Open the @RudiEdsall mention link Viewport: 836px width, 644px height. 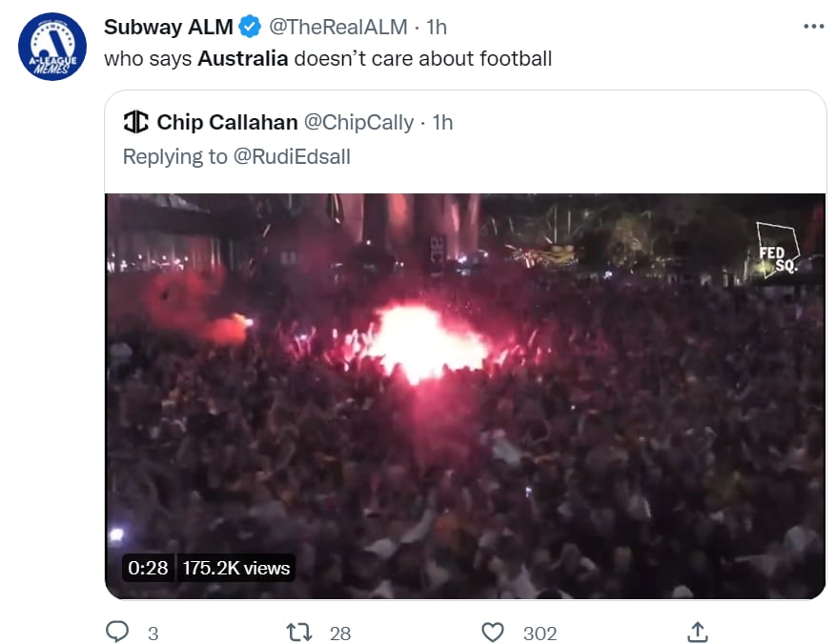[293, 156]
